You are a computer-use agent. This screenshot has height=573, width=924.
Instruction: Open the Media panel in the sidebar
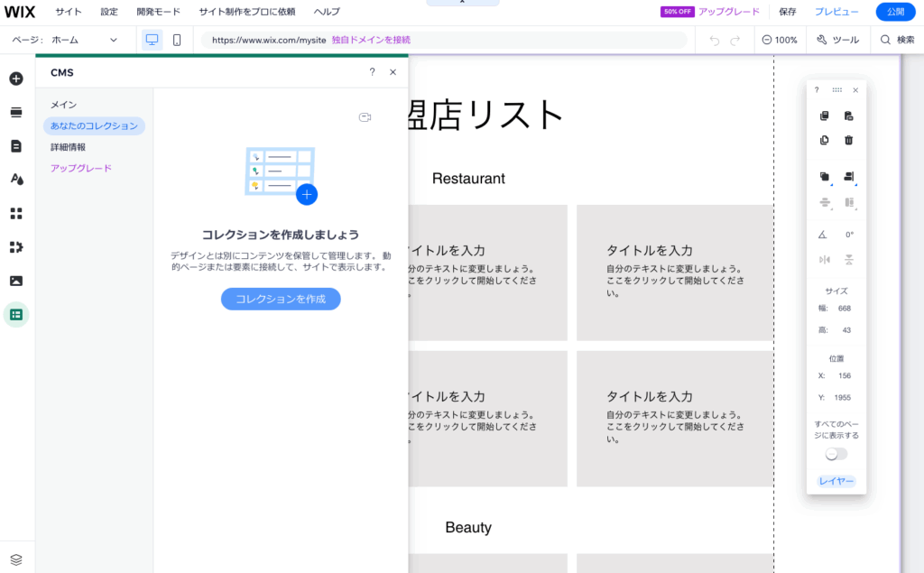(15, 281)
